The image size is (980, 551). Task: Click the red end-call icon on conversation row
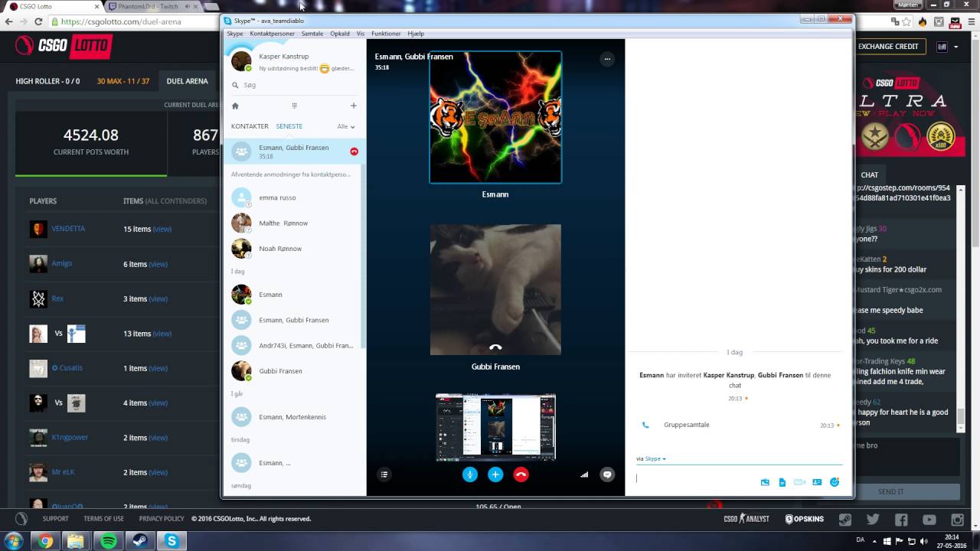coord(354,152)
